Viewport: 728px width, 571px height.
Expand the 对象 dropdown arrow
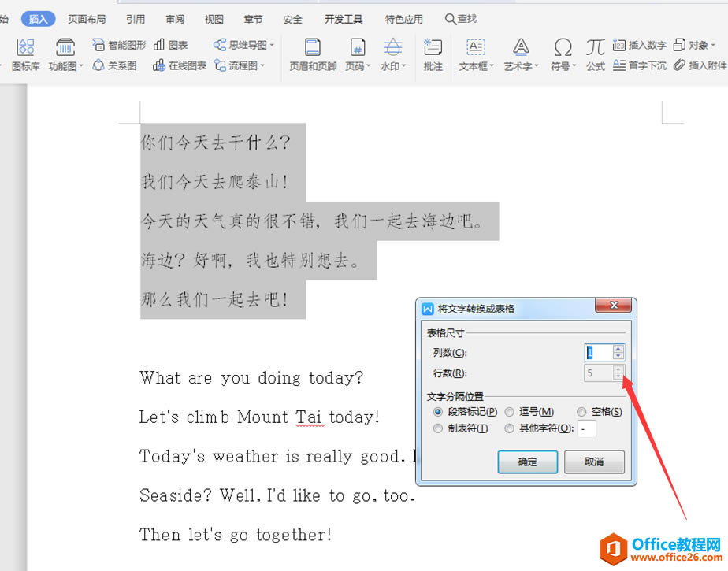pos(713,45)
